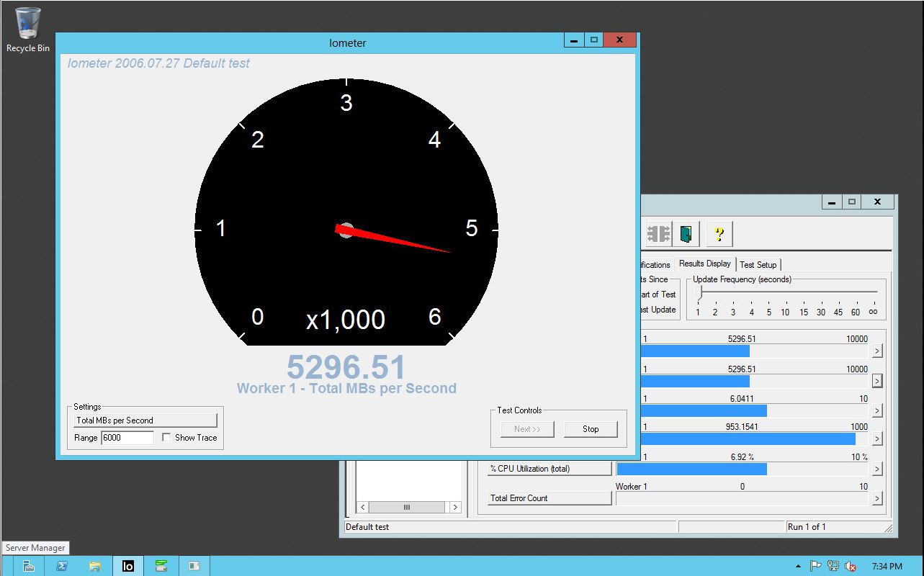Open Action Center flag tray icon
Image resolution: width=924 pixels, height=576 pixels.
pos(815,567)
